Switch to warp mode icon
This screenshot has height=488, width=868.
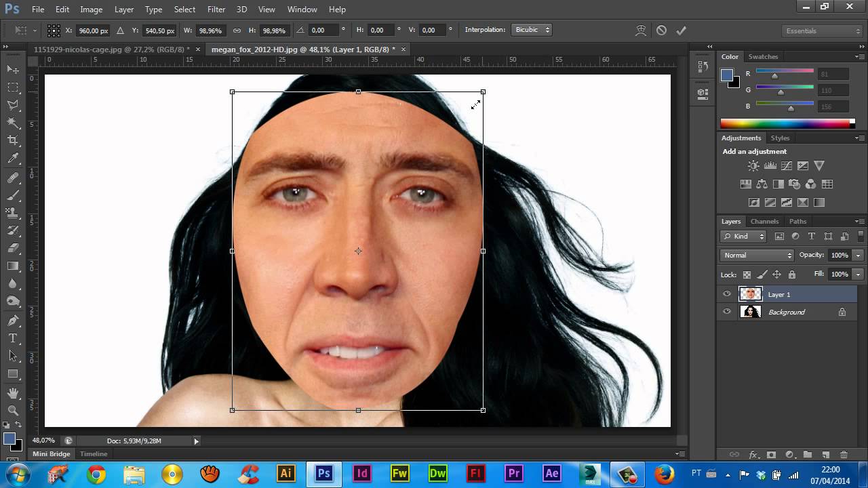tap(641, 30)
